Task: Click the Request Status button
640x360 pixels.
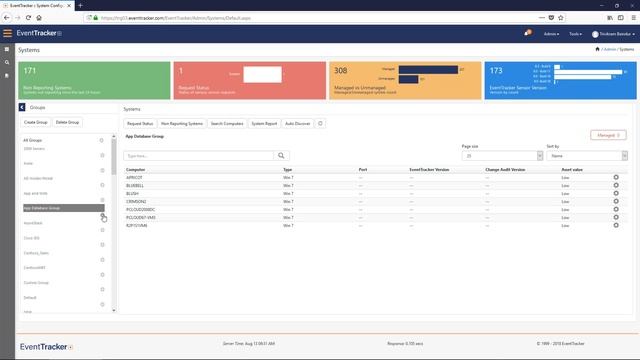Action: coord(140,123)
